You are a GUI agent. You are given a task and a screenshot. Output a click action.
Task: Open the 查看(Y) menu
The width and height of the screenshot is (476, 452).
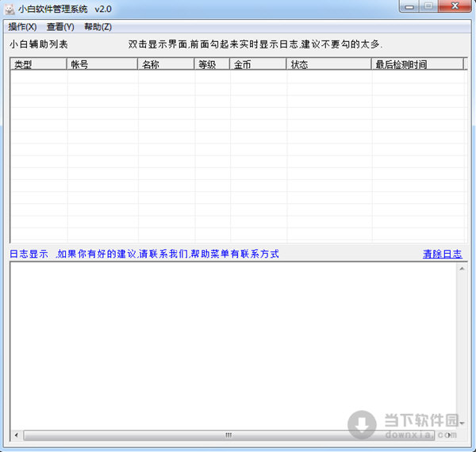(x=60, y=27)
